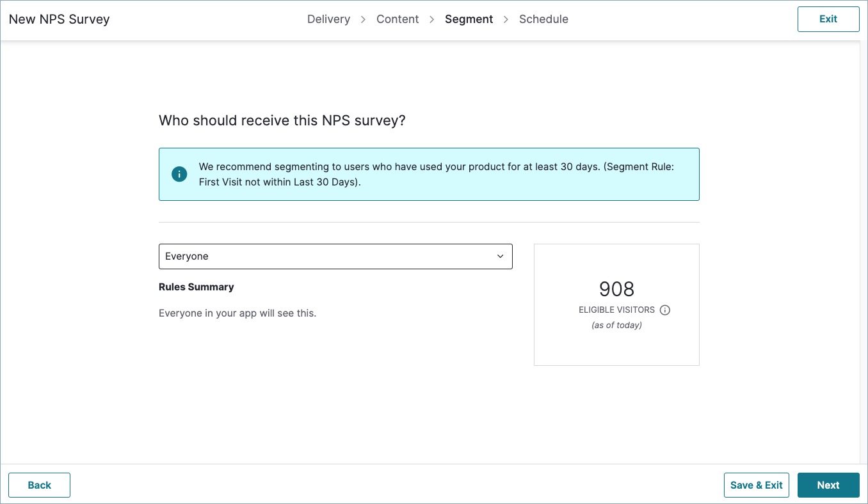Click 'Who should receive this NPS survey?' heading
Image resolution: width=868 pixels, height=504 pixels.
coord(282,120)
